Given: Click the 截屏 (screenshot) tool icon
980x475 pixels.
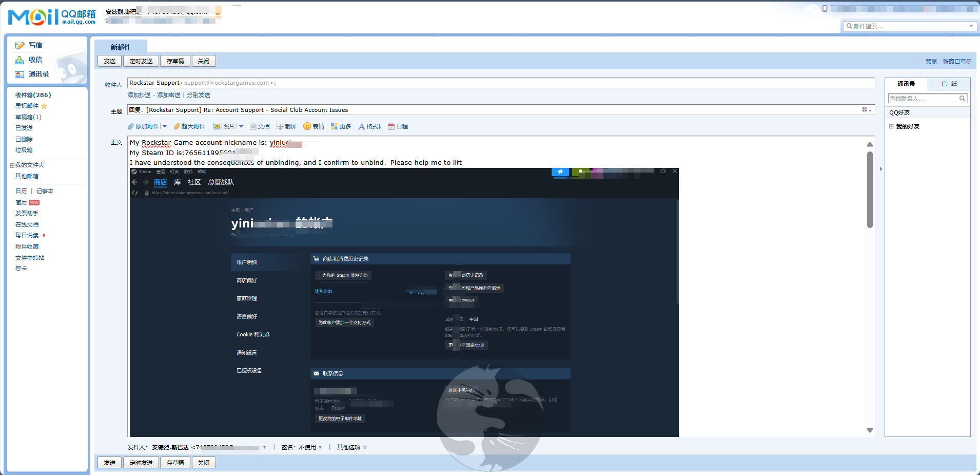Looking at the screenshot, I should click(280, 126).
